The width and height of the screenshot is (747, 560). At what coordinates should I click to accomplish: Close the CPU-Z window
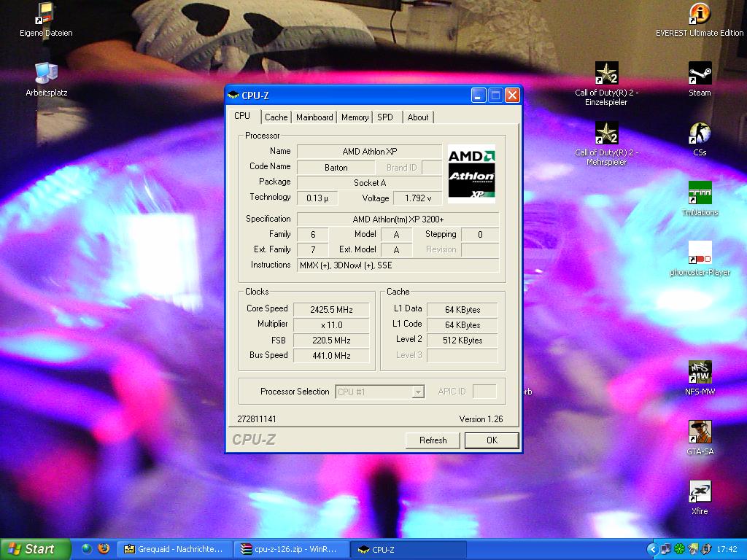coord(512,96)
